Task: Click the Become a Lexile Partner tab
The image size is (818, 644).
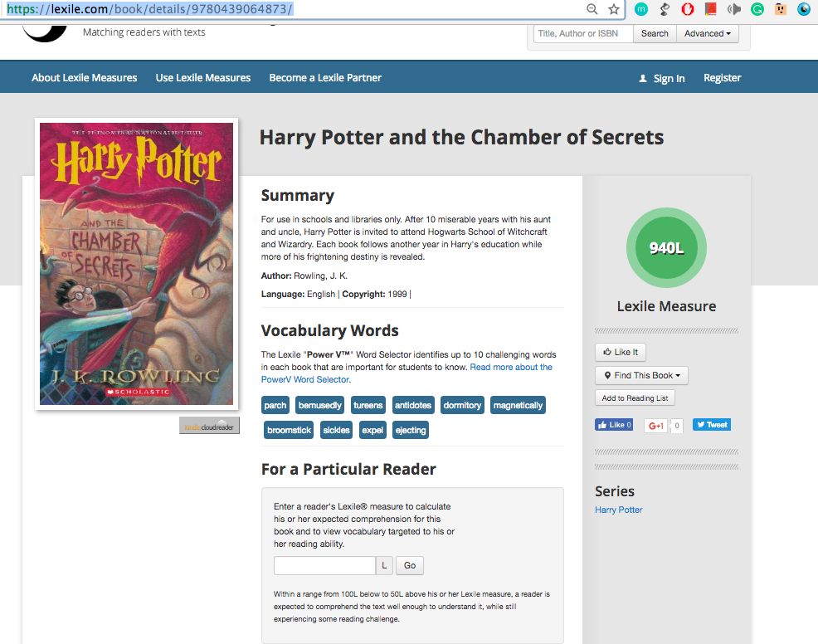Action: click(325, 78)
